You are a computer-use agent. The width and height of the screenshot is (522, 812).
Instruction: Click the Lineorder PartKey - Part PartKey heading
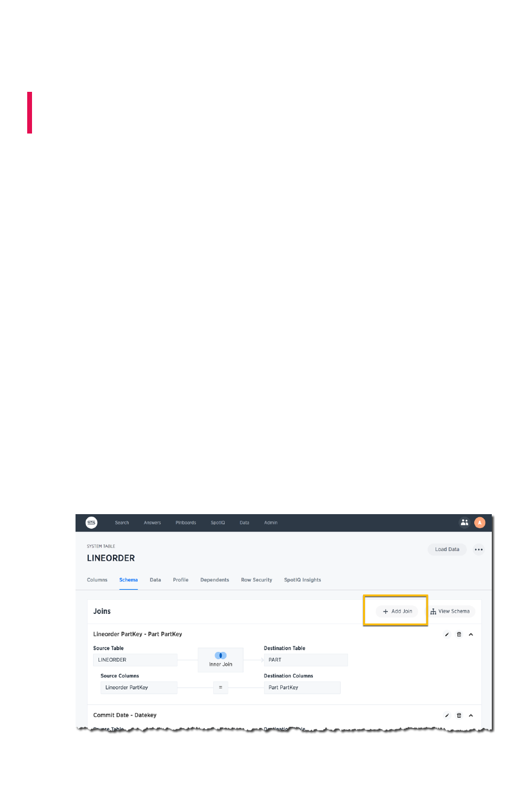coord(138,634)
